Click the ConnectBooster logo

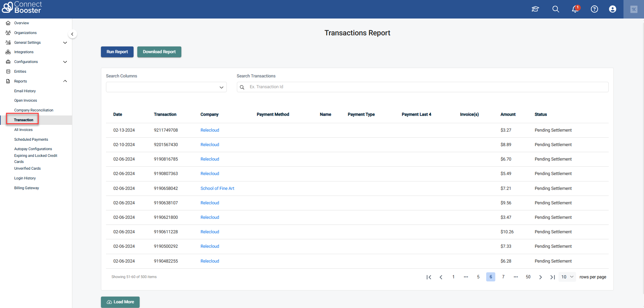[x=22, y=7]
